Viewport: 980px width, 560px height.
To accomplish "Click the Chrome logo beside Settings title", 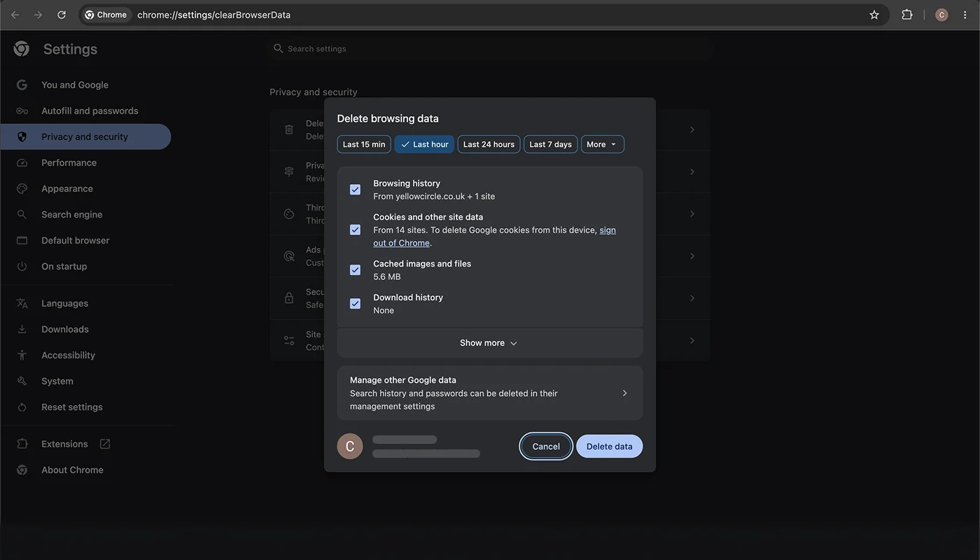I will tap(22, 48).
